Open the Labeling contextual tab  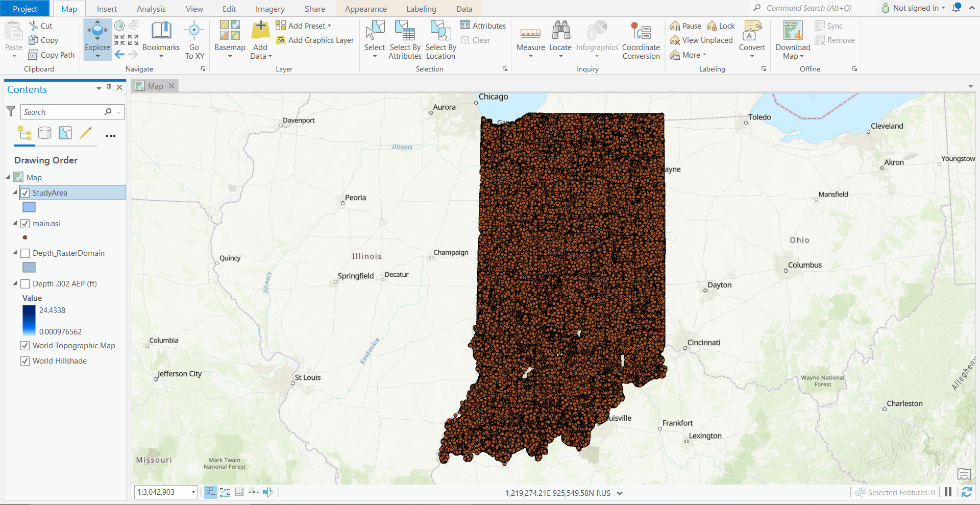click(x=421, y=9)
